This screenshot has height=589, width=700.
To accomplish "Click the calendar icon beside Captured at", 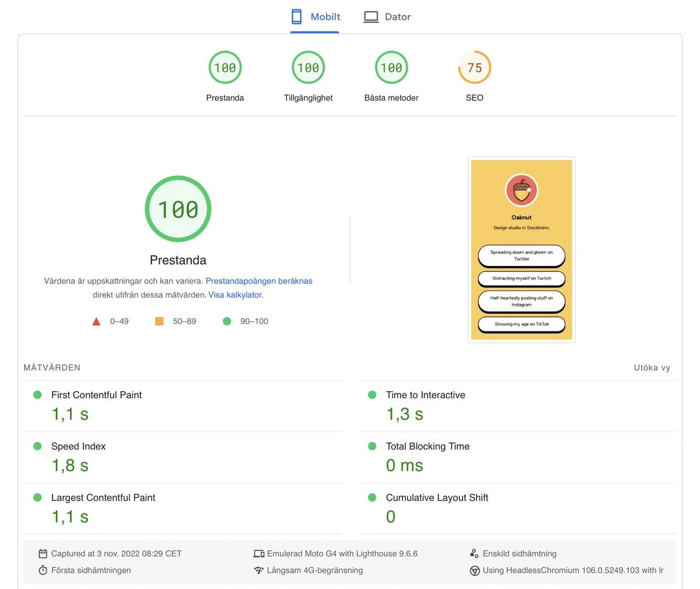I will click(43, 553).
